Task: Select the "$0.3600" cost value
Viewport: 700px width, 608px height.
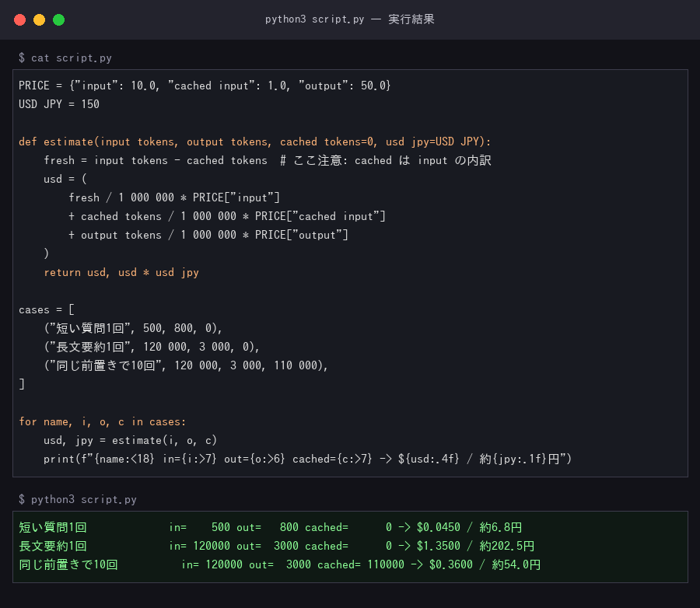Action: tap(451, 565)
